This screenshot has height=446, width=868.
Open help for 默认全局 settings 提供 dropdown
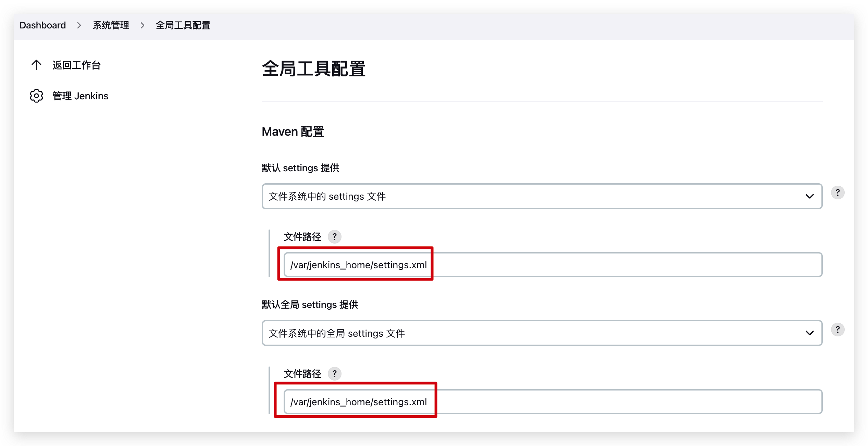838,330
